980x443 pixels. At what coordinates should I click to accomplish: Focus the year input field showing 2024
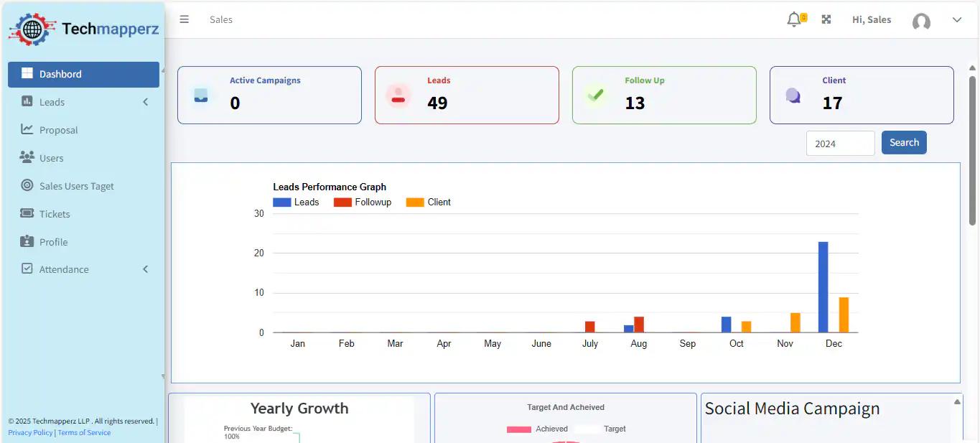tap(840, 143)
